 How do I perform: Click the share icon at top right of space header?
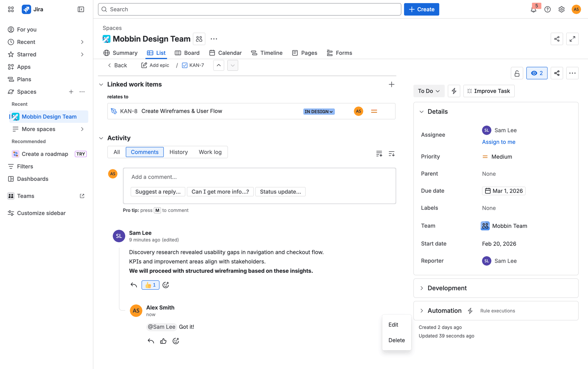point(557,39)
